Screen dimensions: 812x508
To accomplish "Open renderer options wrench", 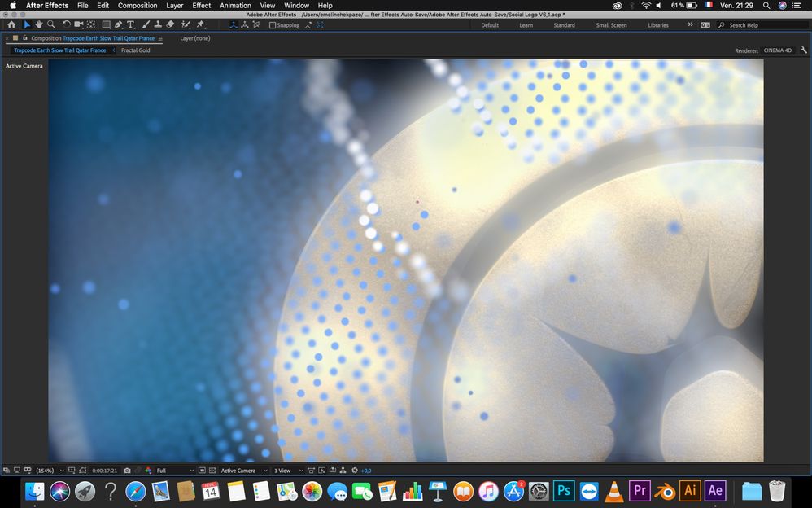I will click(x=804, y=50).
